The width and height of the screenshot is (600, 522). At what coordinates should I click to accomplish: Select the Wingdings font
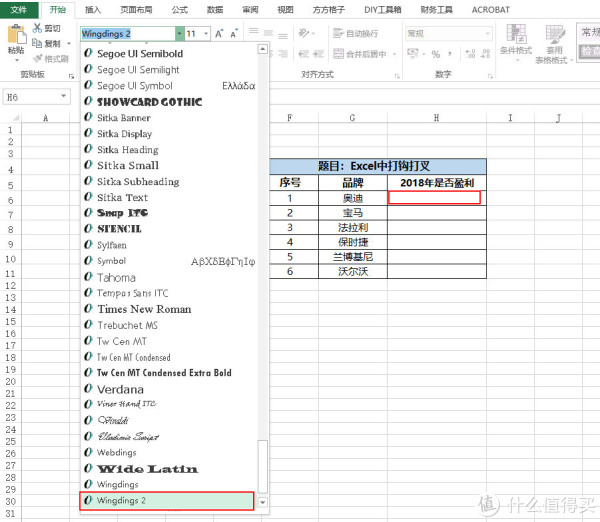pyautogui.click(x=169, y=484)
